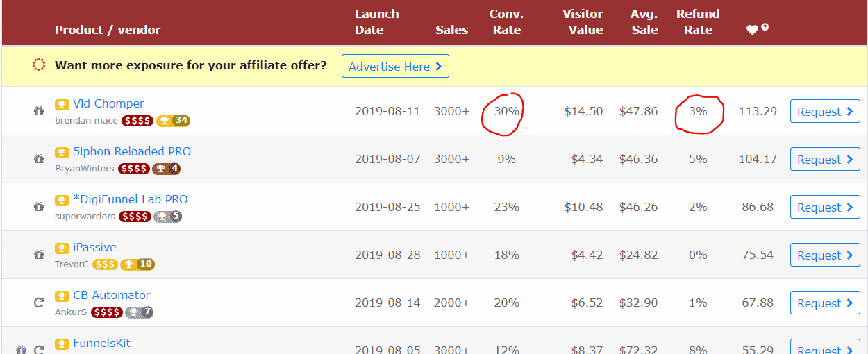This screenshot has height=354, width=868.
Task: Click the heart icon in the table header
Action: (x=752, y=30)
